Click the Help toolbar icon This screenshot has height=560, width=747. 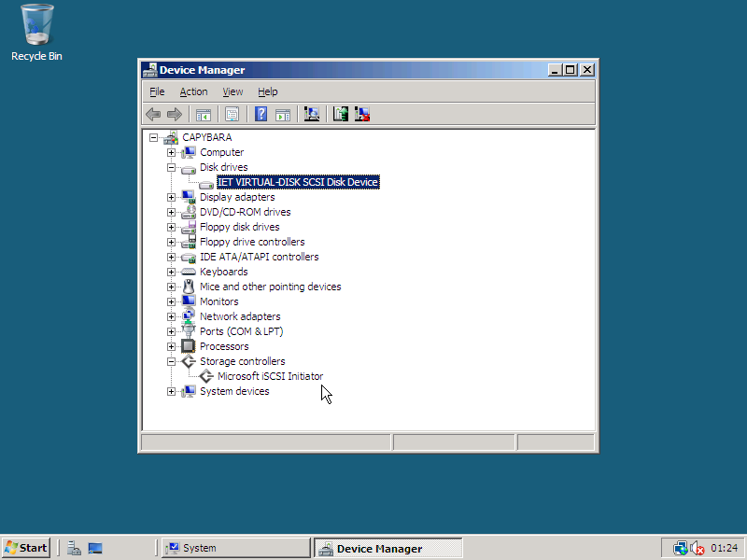pos(261,114)
